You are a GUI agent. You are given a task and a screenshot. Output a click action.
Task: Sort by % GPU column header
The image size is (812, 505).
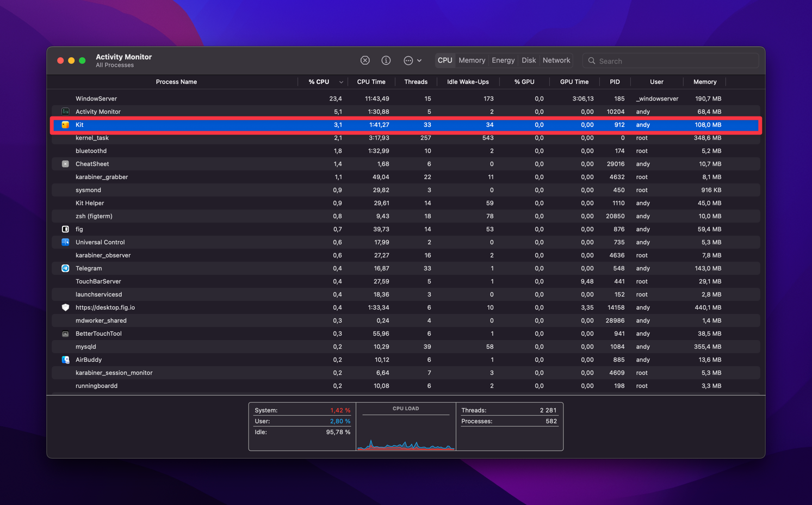click(x=524, y=82)
